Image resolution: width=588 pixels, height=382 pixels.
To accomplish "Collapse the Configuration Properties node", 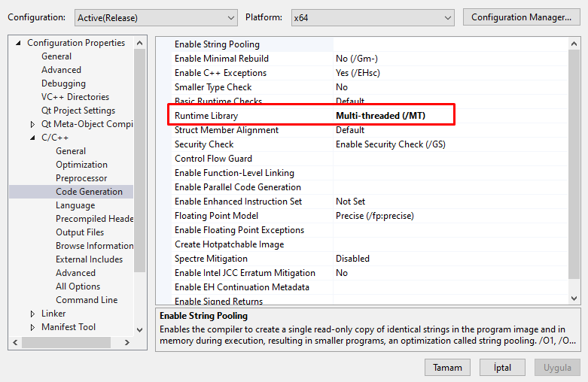I will (18, 43).
